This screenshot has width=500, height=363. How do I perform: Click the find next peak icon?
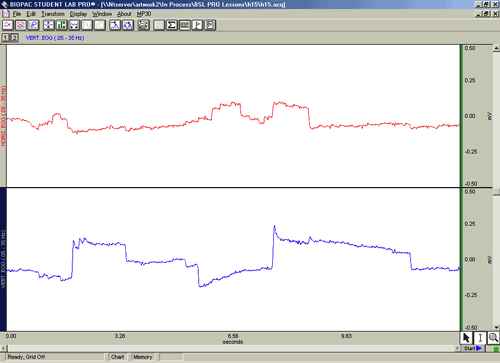(128, 25)
